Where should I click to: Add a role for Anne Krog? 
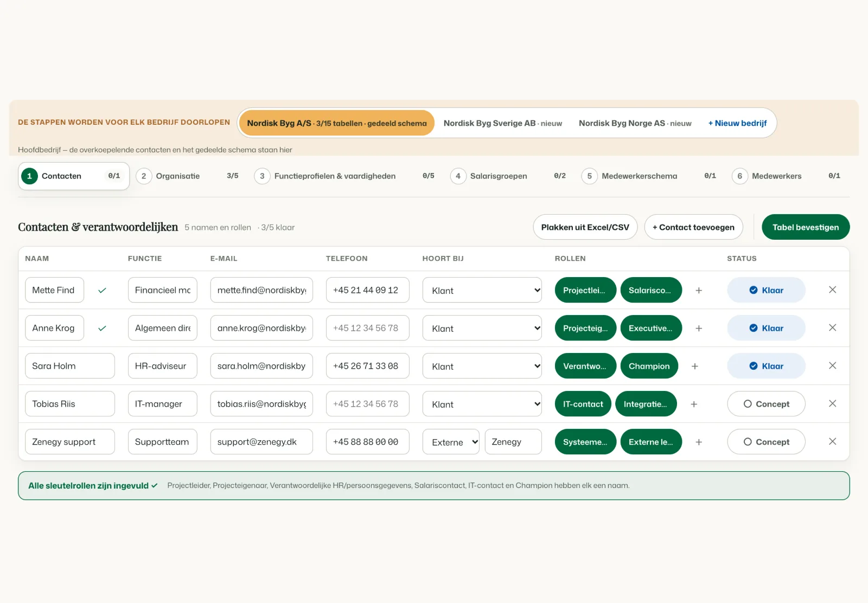tap(699, 328)
